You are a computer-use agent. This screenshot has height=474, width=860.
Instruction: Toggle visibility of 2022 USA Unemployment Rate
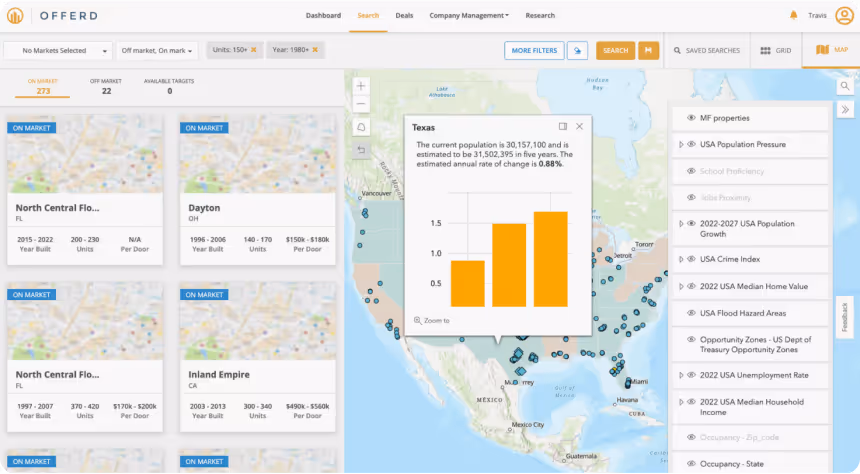tap(691, 375)
